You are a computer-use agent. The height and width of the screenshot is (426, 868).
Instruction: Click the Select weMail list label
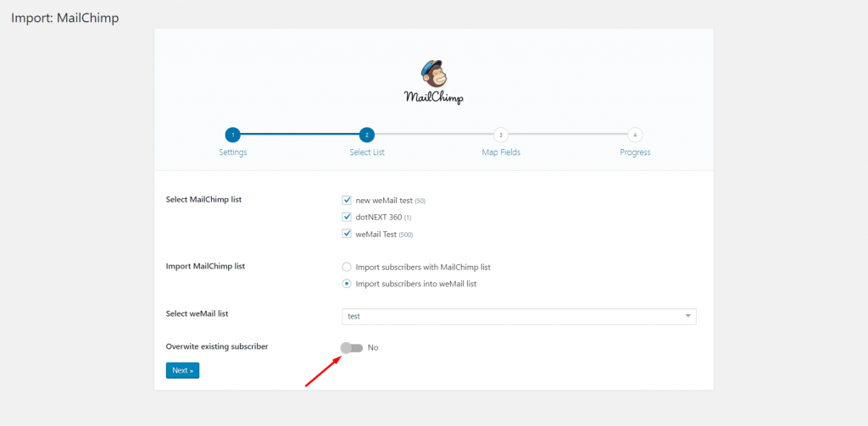[x=197, y=313]
